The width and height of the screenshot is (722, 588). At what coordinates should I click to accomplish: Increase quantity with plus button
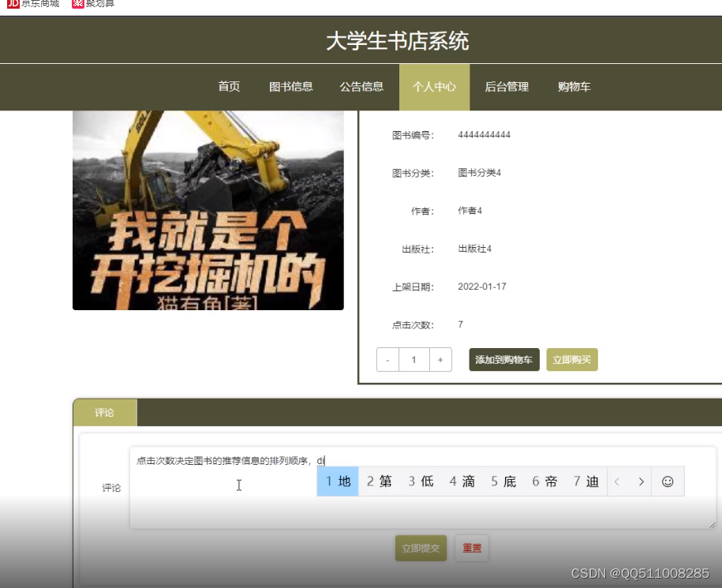[x=440, y=360]
